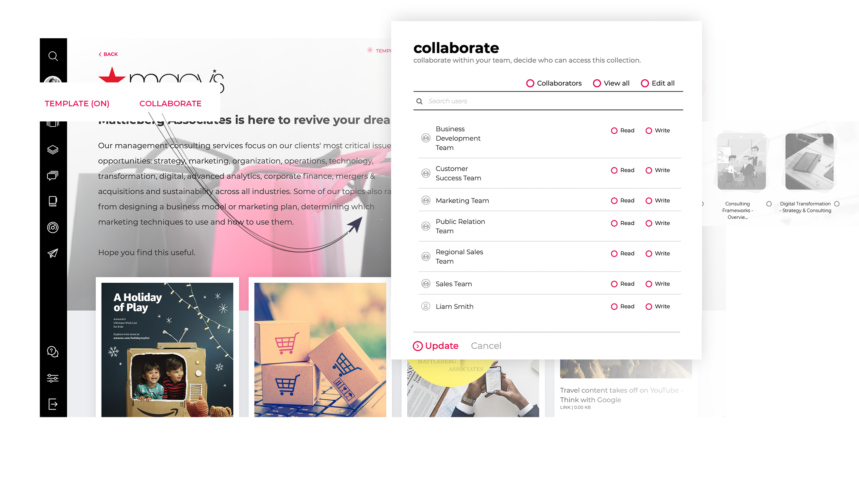
Task: Click the help/question mark icon in sidebar
Action: tap(53, 352)
